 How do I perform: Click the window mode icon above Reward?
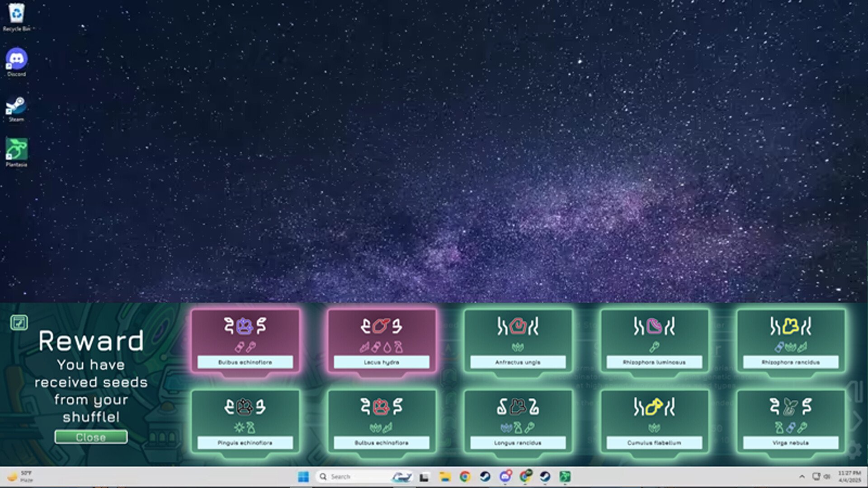click(19, 323)
